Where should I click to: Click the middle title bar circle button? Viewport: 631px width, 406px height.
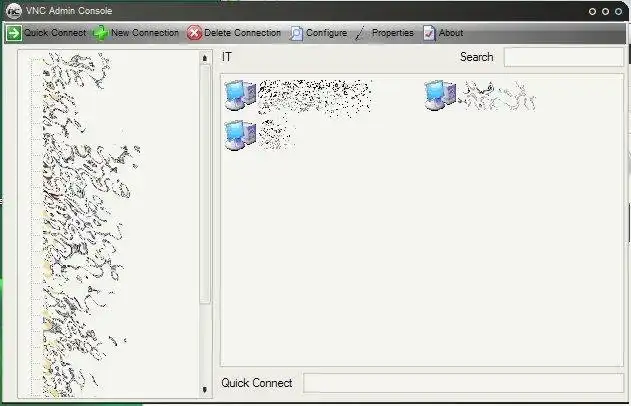606,11
